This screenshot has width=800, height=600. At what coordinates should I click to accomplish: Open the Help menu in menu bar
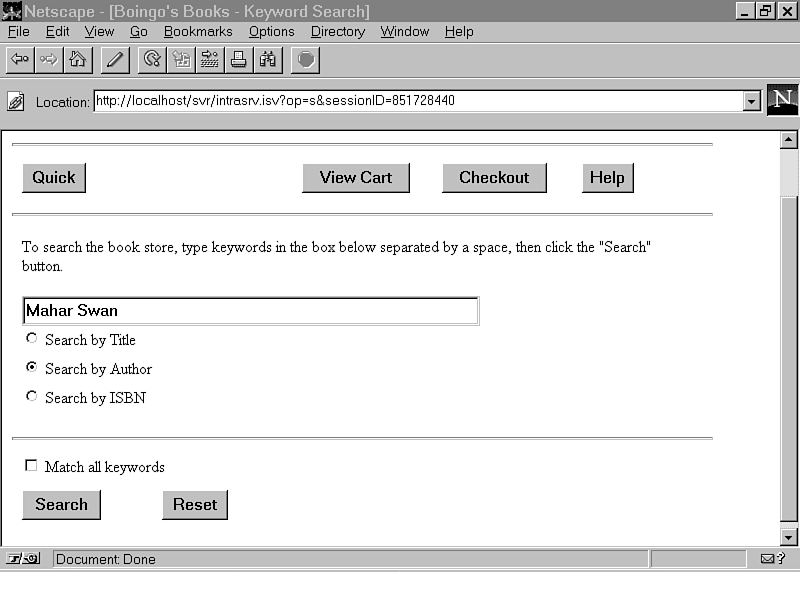(x=459, y=32)
